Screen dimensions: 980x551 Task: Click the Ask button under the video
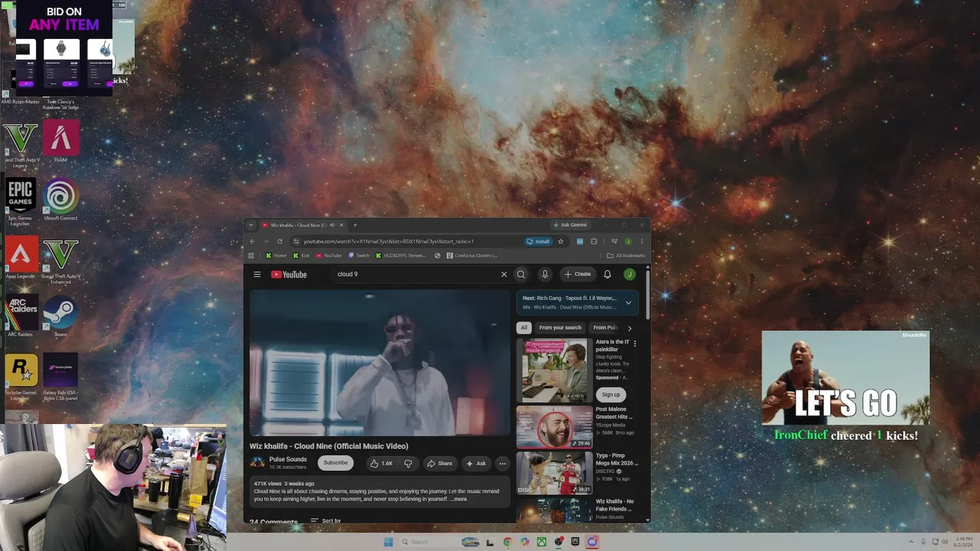click(x=476, y=463)
